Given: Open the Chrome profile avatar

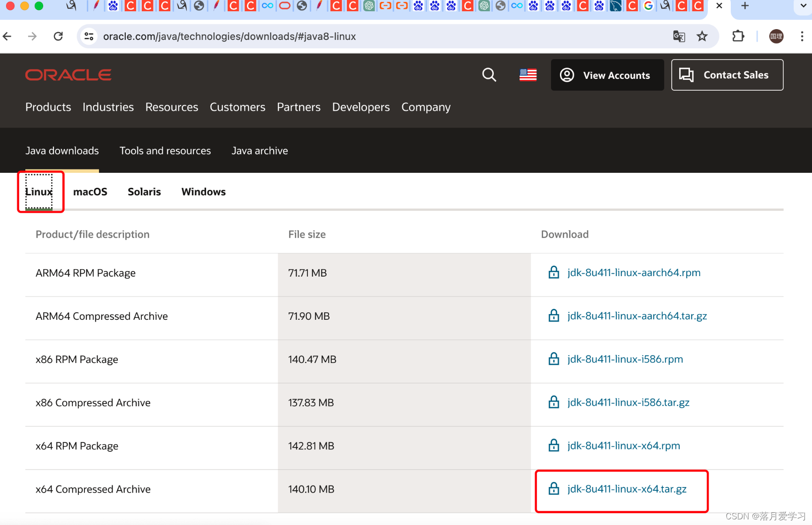Looking at the screenshot, I should [776, 36].
